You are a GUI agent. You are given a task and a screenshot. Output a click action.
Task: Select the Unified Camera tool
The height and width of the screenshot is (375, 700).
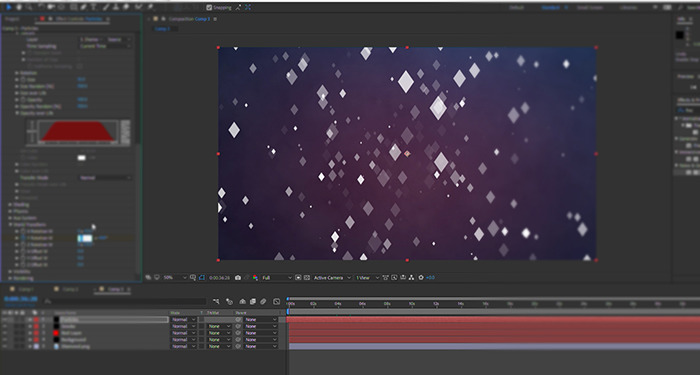click(x=51, y=7)
